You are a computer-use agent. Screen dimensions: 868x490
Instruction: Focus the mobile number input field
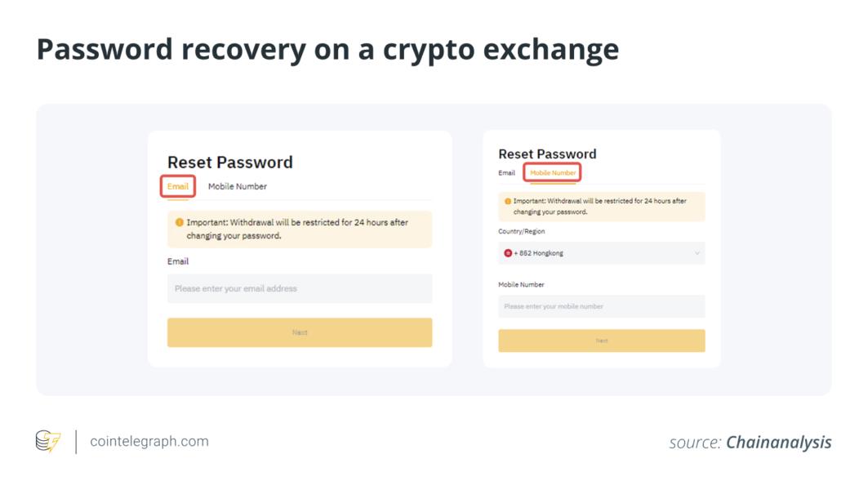(601, 306)
